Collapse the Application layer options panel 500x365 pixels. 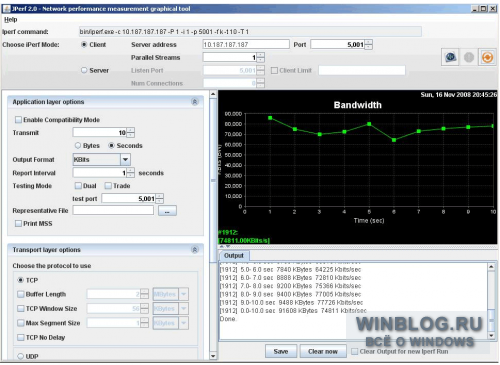pyautogui.click(x=195, y=102)
